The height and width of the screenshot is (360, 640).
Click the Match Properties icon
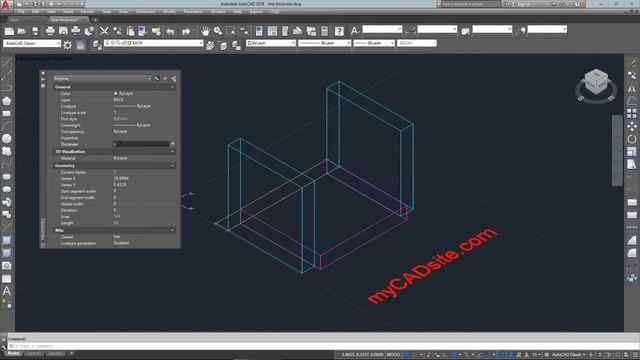tap(142, 31)
